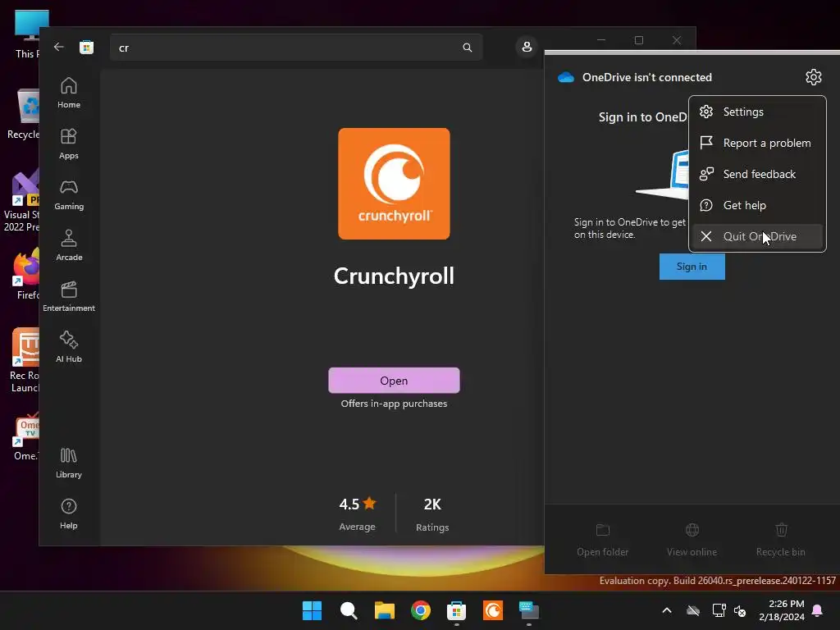This screenshot has height=630, width=840.
Task: Open File Explorer from taskbar
Action: [384, 610]
